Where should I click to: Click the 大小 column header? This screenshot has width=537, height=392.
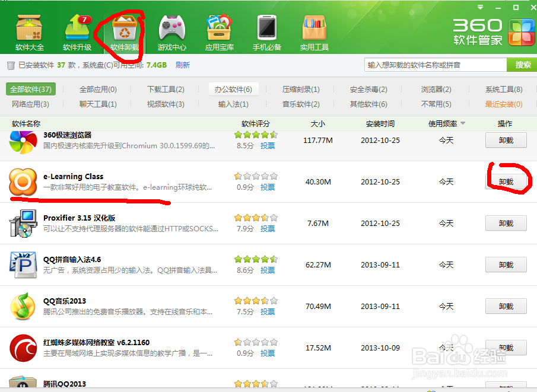317,123
